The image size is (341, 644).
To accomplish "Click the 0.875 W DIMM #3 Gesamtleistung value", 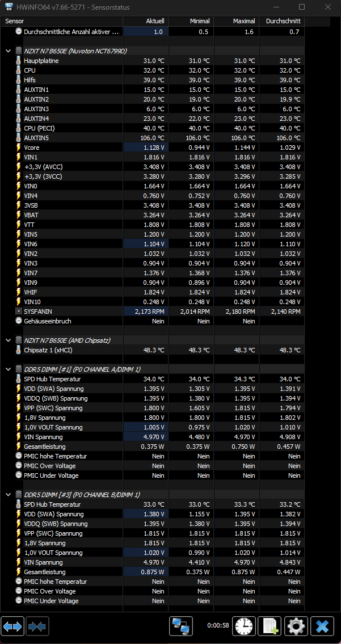I will click(153, 572).
